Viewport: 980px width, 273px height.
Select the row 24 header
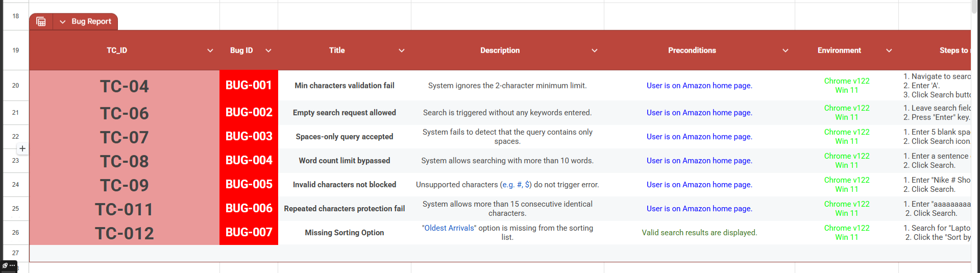(16, 185)
